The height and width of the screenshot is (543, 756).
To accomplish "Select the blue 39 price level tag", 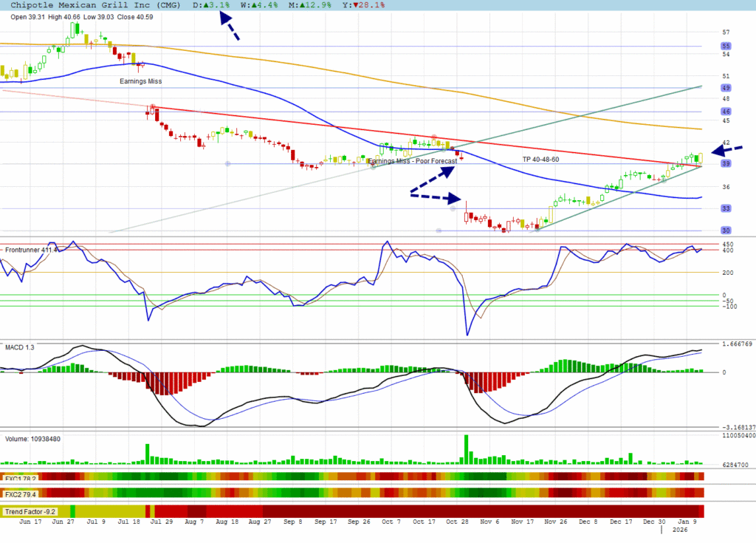I will click(726, 163).
